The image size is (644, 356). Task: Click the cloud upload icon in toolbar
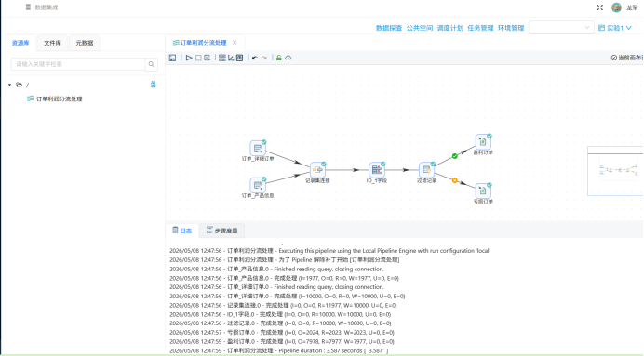(x=288, y=58)
